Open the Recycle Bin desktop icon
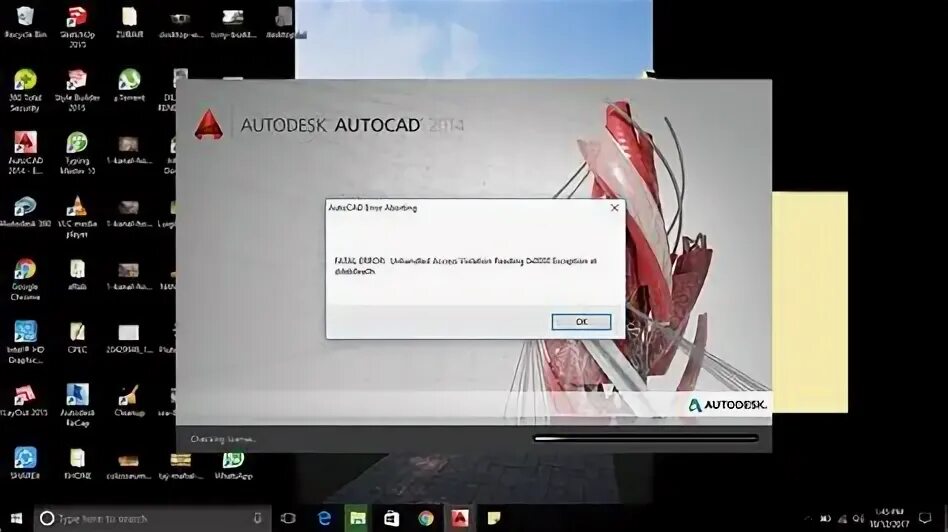 click(25, 22)
